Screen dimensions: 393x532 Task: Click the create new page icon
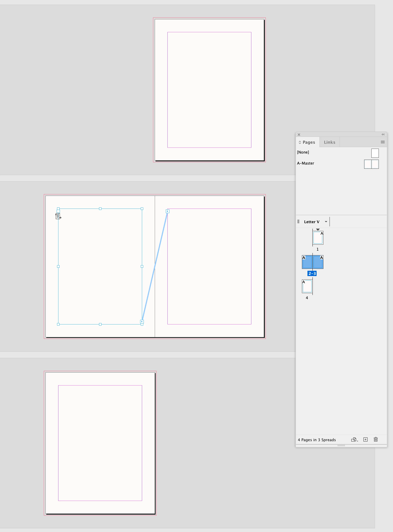(365, 439)
